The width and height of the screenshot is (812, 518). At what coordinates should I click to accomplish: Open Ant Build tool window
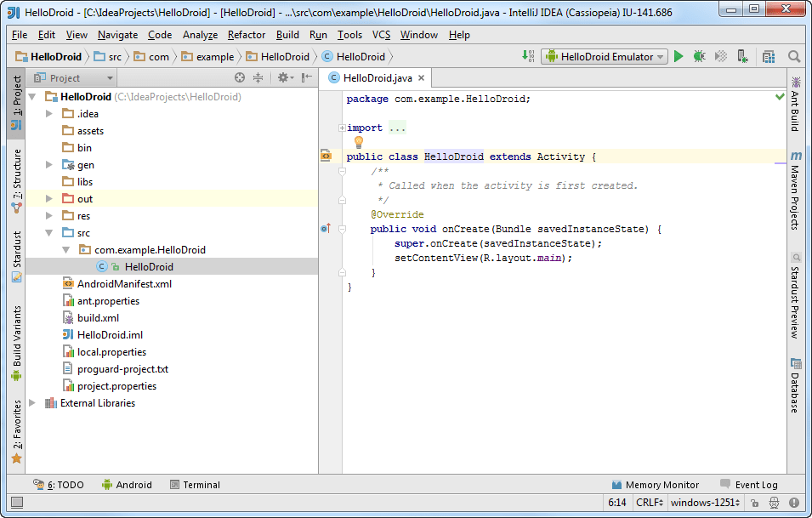click(x=795, y=104)
